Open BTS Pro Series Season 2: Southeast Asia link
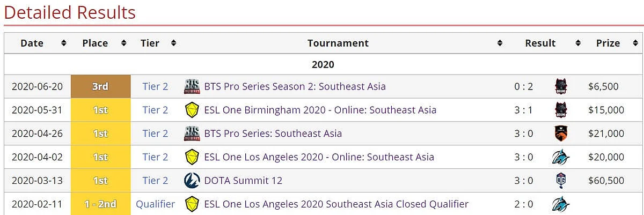644x215 pixels. click(x=295, y=86)
